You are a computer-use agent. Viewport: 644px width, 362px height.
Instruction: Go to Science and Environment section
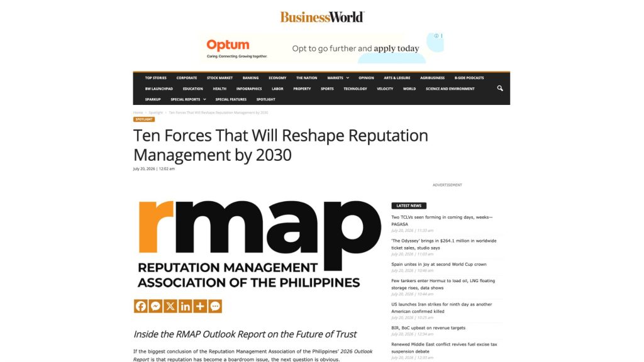point(450,89)
